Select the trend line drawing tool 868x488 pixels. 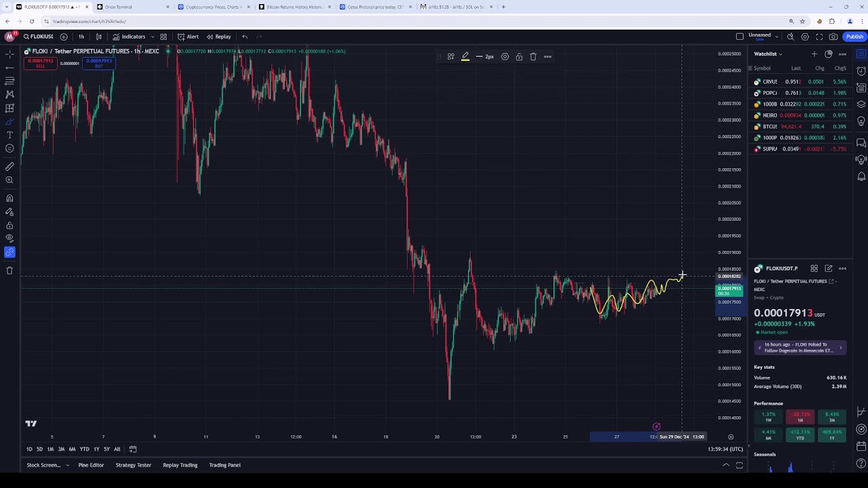point(9,67)
